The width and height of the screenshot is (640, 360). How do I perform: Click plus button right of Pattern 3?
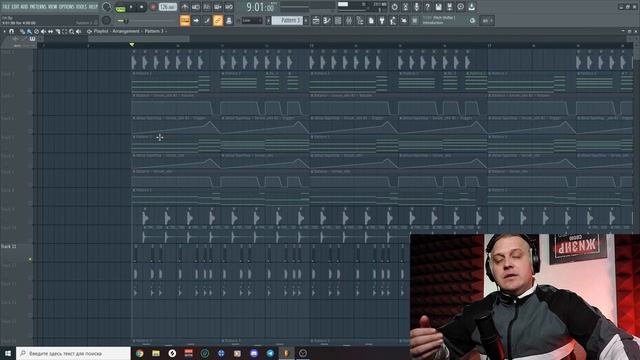coord(306,20)
